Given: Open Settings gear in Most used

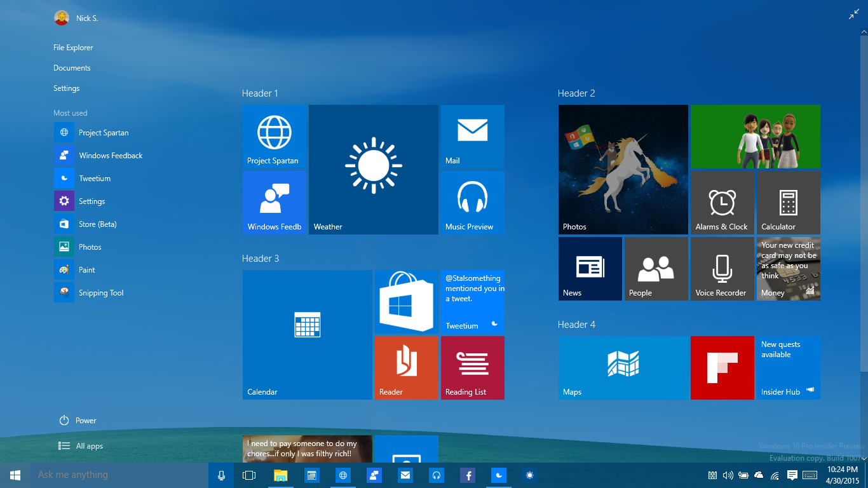Looking at the screenshot, I should 80,201.
